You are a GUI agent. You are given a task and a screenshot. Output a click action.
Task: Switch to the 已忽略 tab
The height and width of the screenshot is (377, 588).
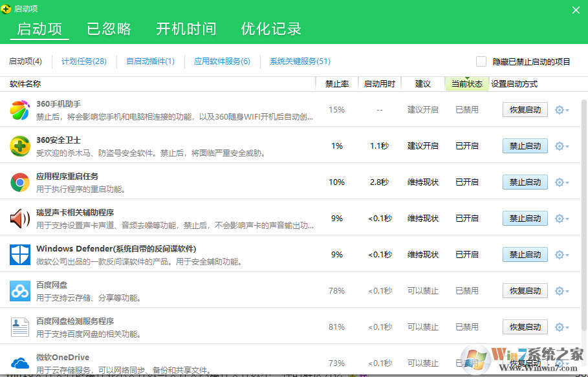[x=109, y=29]
